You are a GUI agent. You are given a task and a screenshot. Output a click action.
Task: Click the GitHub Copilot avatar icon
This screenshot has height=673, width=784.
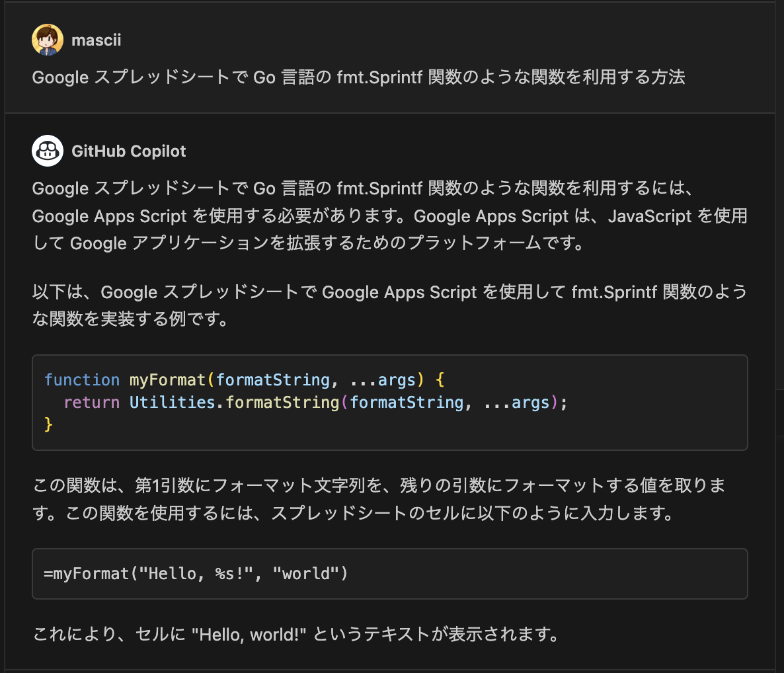tap(48, 151)
